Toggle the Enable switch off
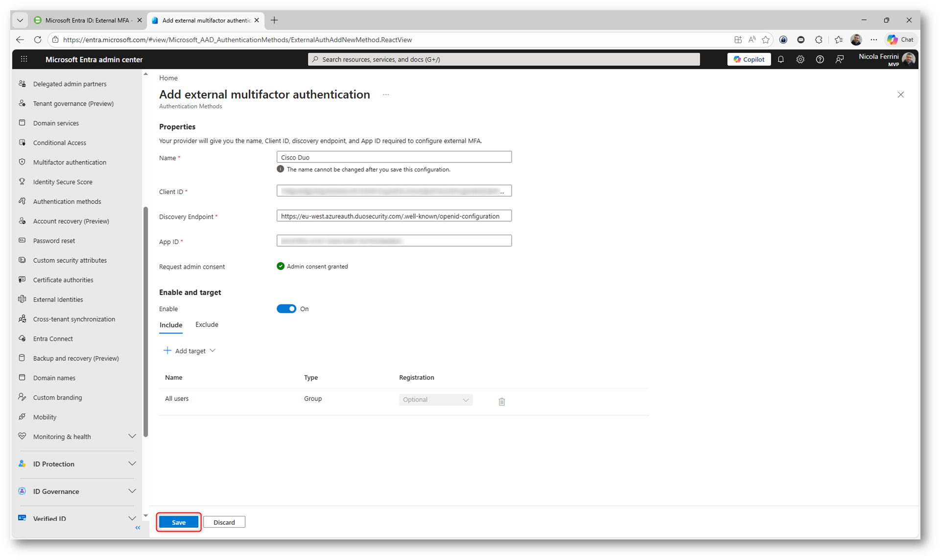 pos(286,309)
